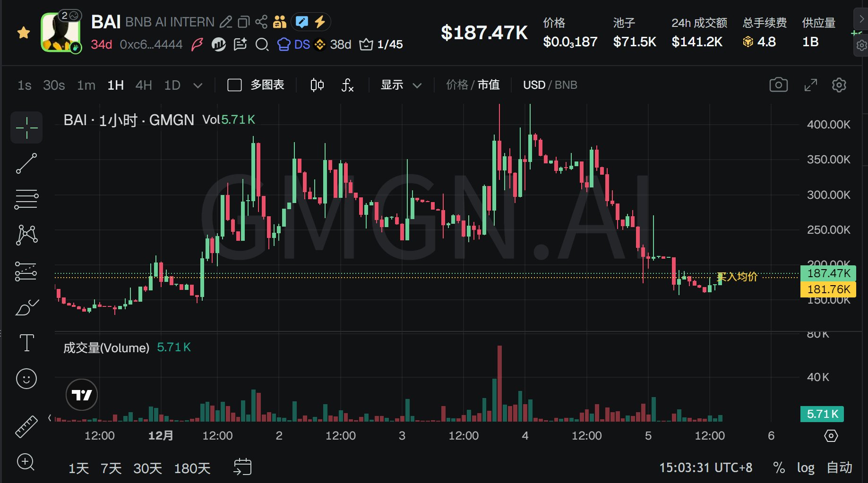Click the green 187.47K price label
Viewport: 868px width, 483px height.
click(x=828, y=273)
